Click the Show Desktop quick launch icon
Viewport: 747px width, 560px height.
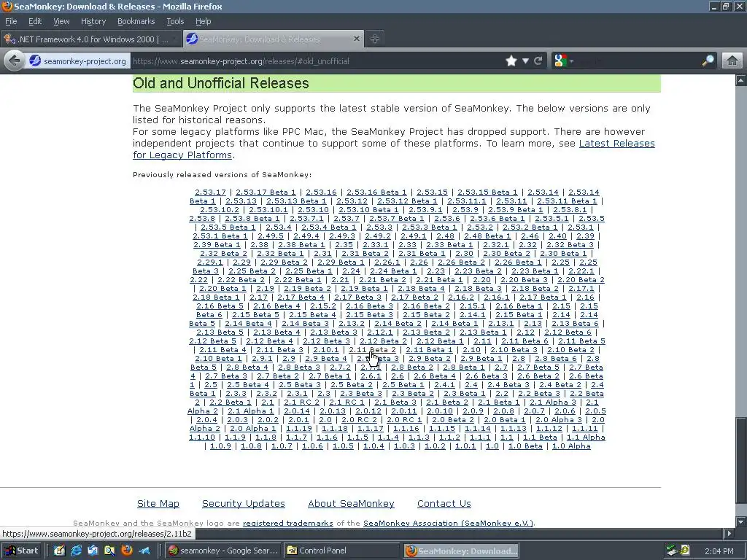point(60,551)
